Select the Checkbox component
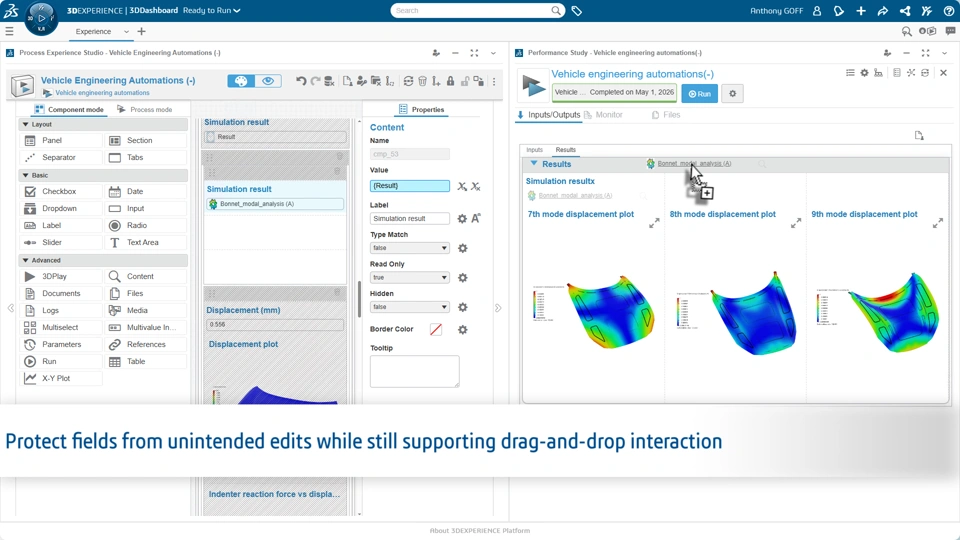Viewport: 960px width, 540px height. [60, 192]
